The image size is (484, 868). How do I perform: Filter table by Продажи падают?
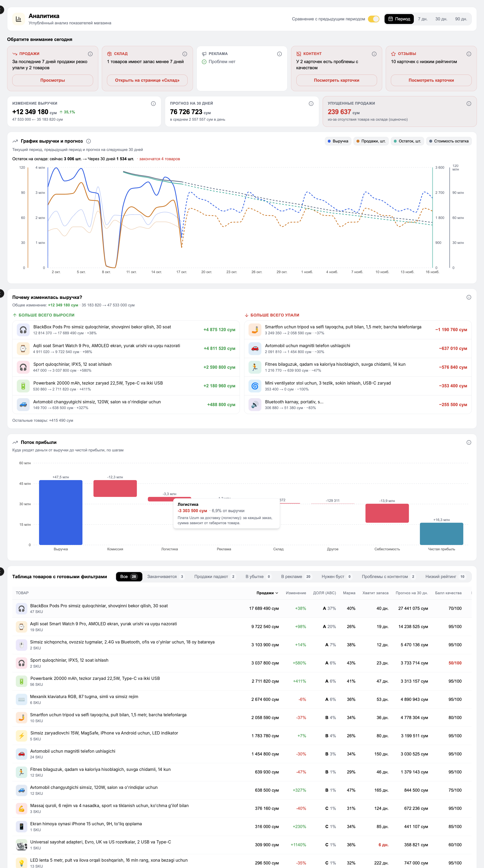[x=215, y=577]
